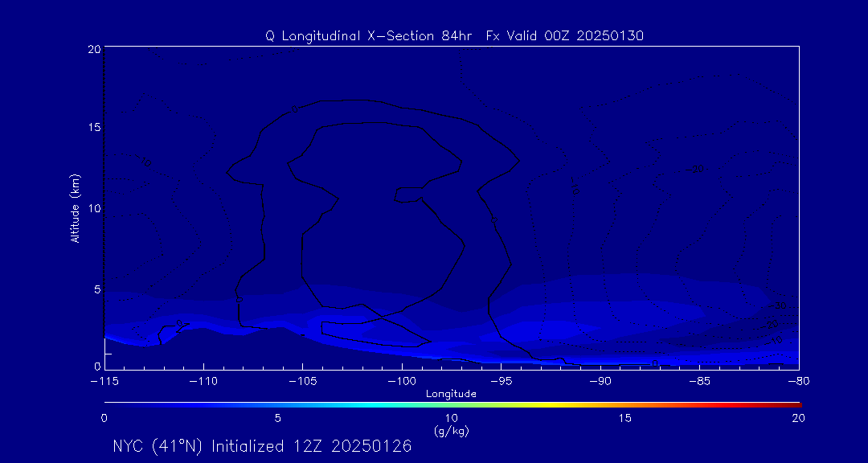Viewport: 868px width, 463px height.
Task: Click the colorbar scale label 5
Action: [x=278, y=419]
